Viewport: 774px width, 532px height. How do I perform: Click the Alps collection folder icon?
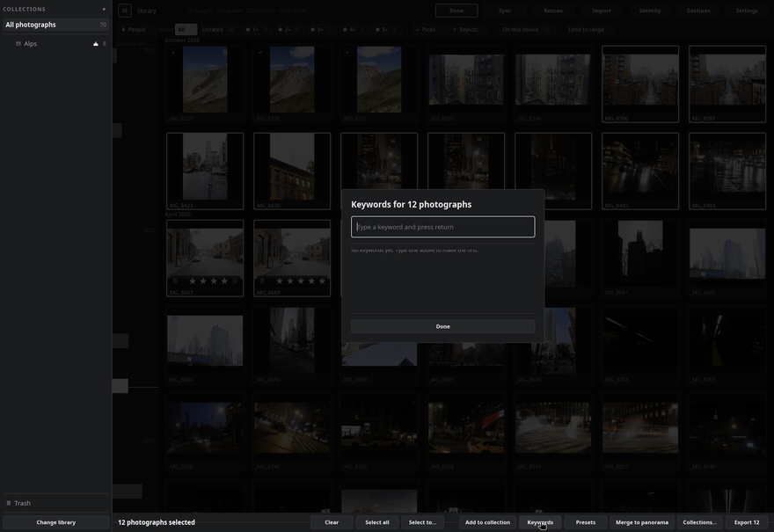18,44
